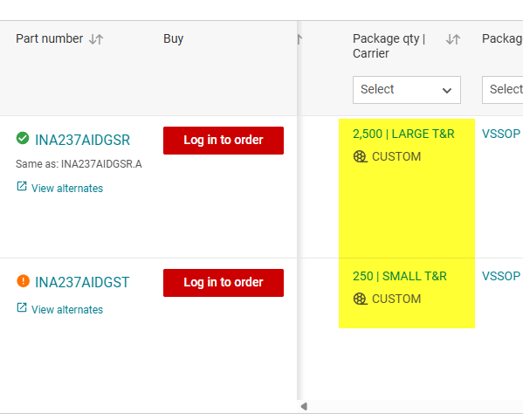Click the Part number column header text
Image resolution: width=523 pixels, height=420 pixels.
pos(50,38)
